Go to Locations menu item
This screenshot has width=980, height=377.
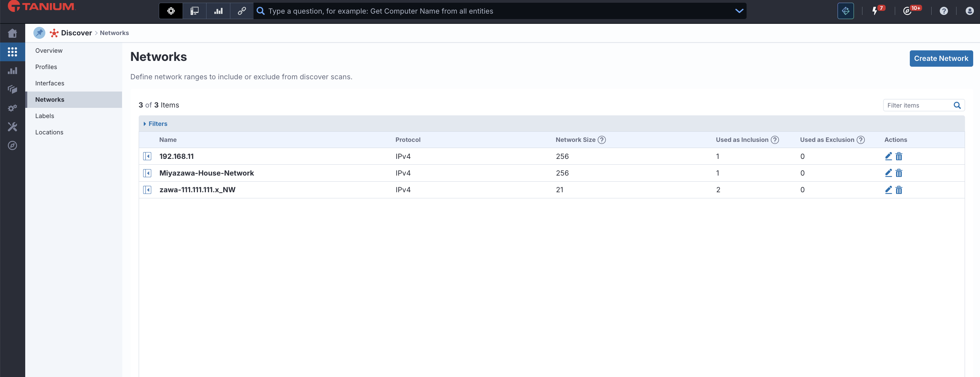(x=49, y=132)
